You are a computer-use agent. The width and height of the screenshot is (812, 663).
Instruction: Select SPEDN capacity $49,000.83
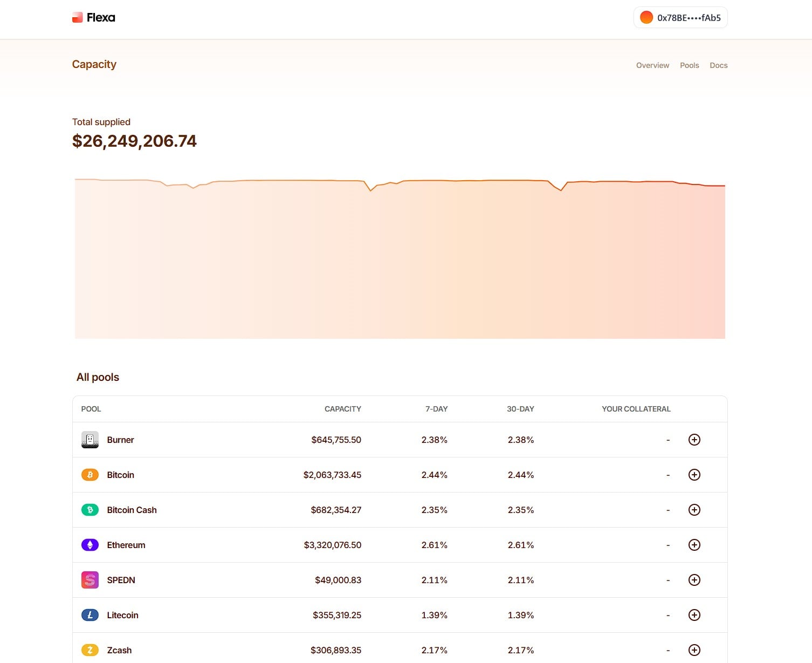(x=338, y=580)
